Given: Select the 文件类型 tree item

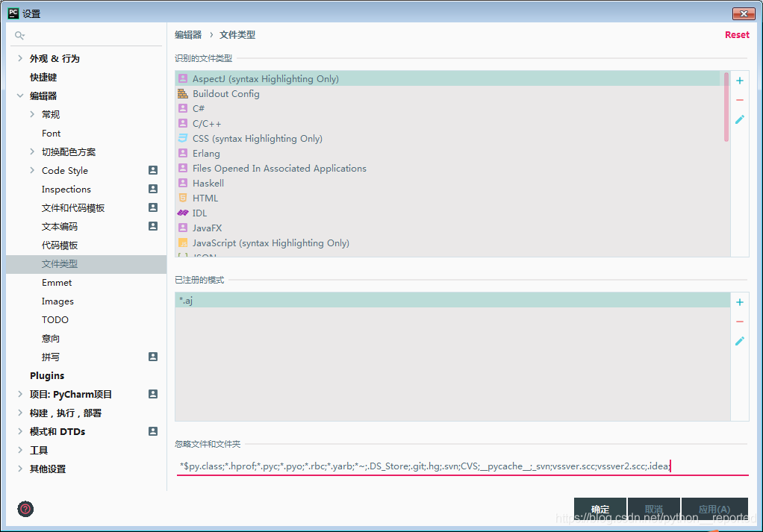Looking at the screenshot, I should tap(86, 264).
